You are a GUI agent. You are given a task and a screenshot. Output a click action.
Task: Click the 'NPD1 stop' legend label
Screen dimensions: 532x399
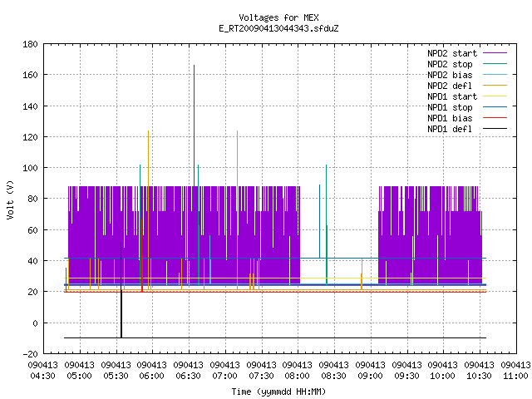[450, 107]
